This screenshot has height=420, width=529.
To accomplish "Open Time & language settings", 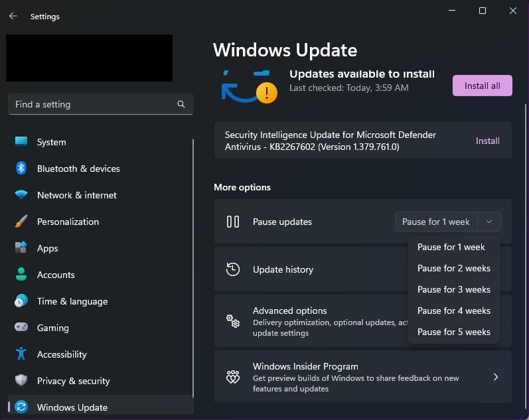I will tap(100, 301).
